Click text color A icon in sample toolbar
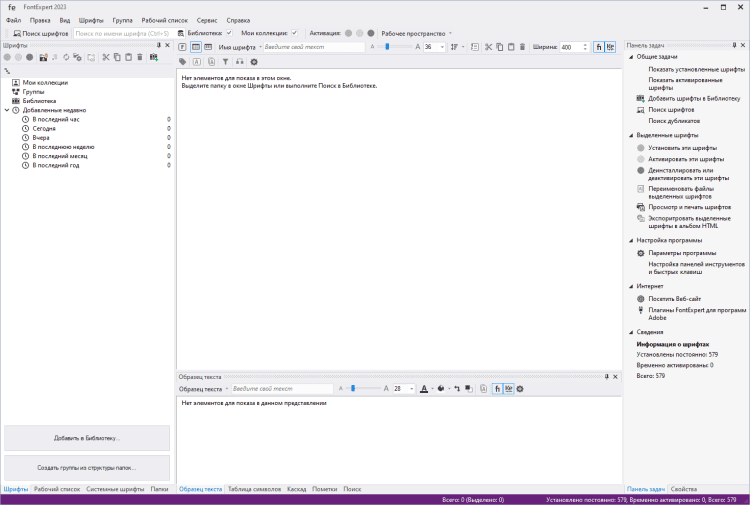Screen dimensions: 750x505 [x=424, y=389]
